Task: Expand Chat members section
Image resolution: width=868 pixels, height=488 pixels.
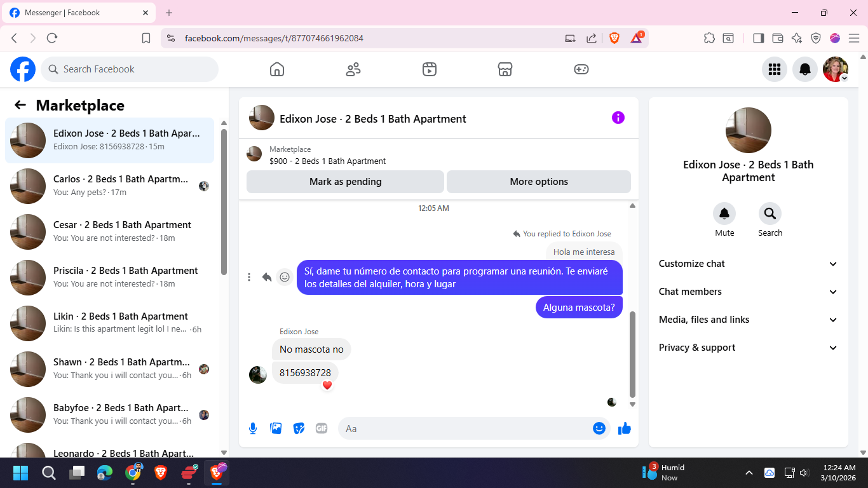Action: [749, 292]
